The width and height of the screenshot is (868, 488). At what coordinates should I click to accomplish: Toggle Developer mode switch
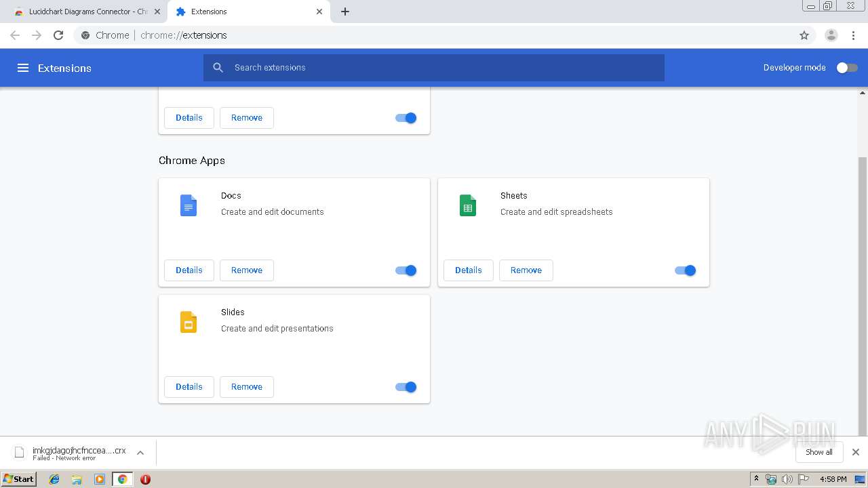[847, 68]
